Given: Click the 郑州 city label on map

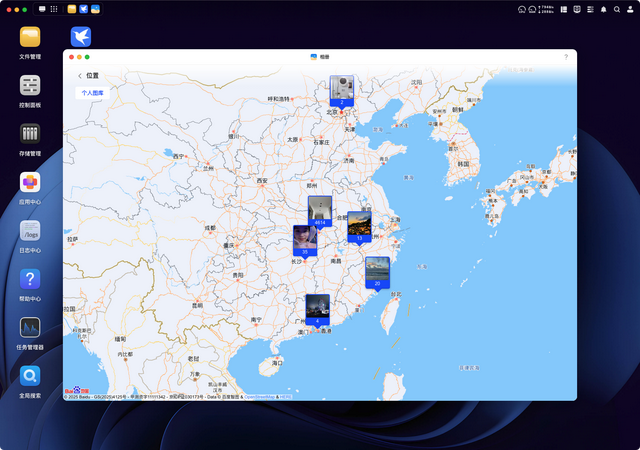Looking at the screenshot, I should [312, 185].
